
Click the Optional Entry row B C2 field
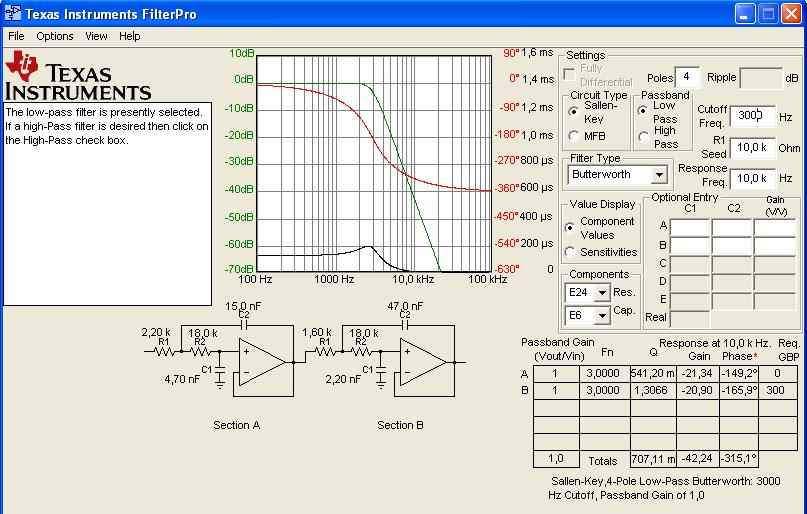point(732,245)
